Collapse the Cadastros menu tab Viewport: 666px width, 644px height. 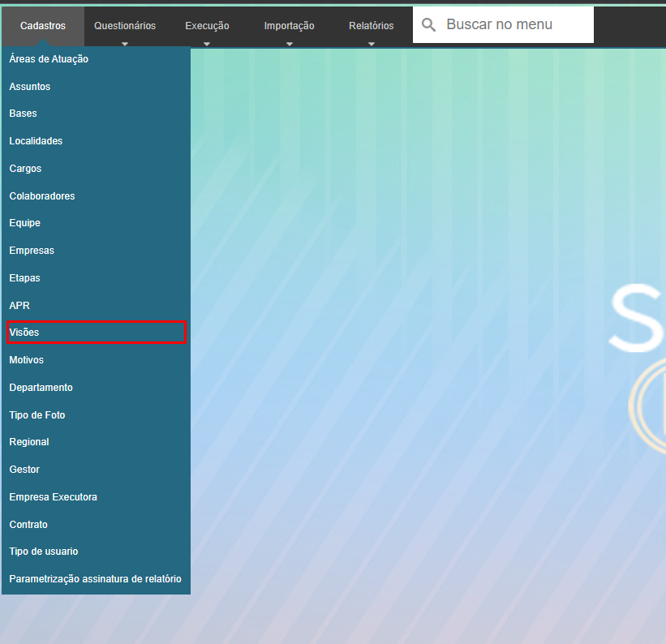tap(43, 26)
